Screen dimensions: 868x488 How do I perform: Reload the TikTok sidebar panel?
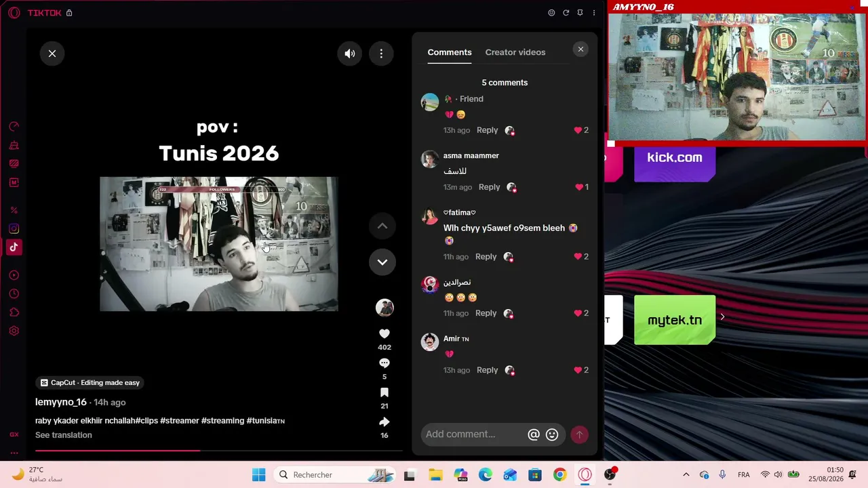[x=566, y=13]
